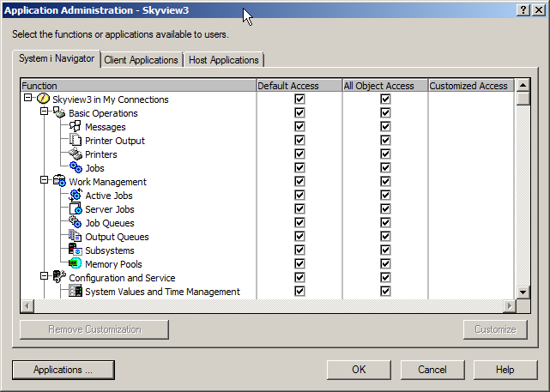Image resolution: width=550 pixels, height=392 pixels.
Task: Select the Work Management label
Action: (107, 182)
